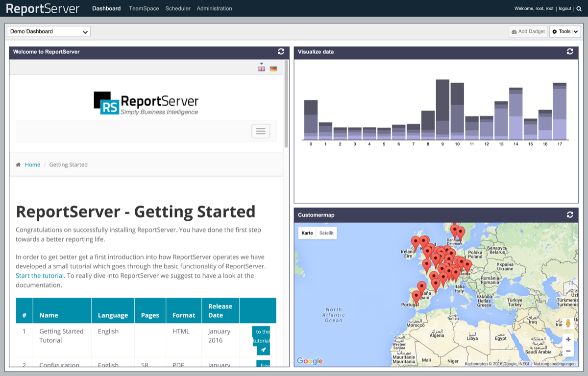Image resolution: width=588 pixels, height=376 pixels.
Task: Open the Demo Dashboard selector
Action: point(49,31)
